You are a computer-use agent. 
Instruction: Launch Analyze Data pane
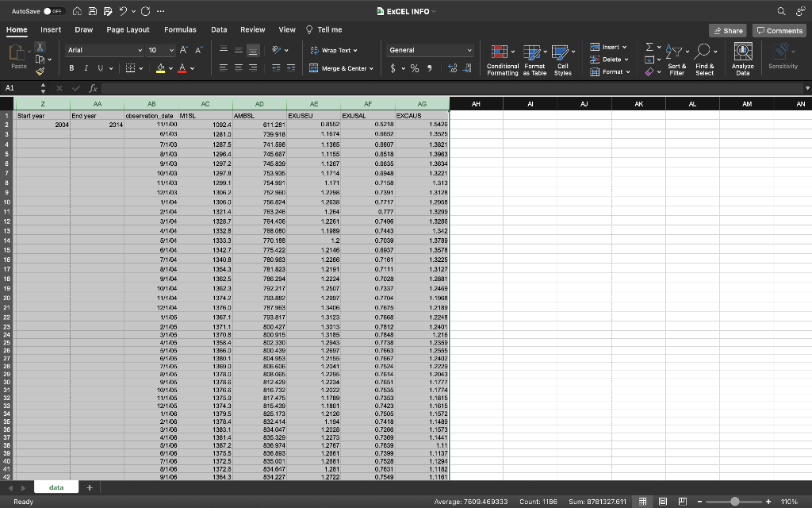742,58
